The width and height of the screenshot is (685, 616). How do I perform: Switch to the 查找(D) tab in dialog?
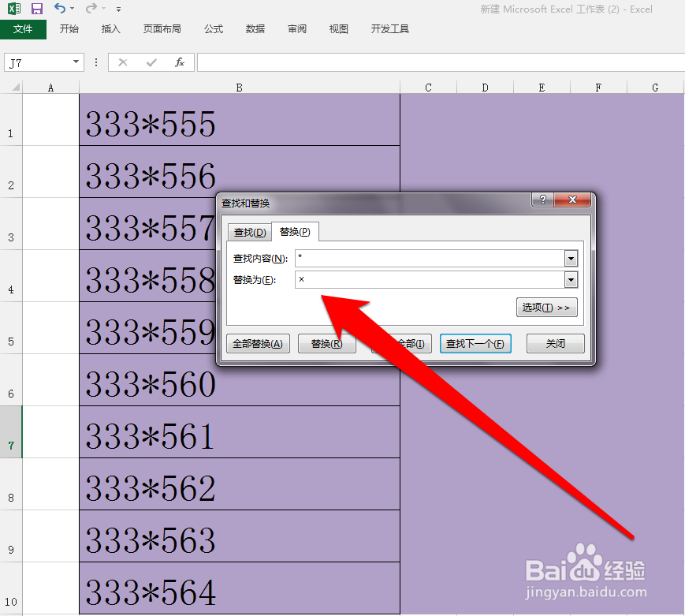click(x=250, y=232)
